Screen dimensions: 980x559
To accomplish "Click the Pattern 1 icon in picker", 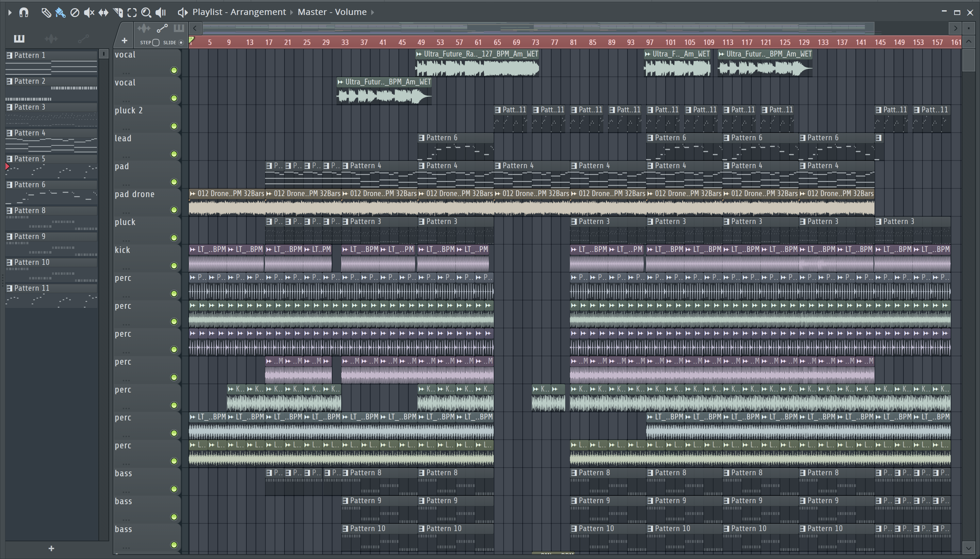I will (10, 55).
